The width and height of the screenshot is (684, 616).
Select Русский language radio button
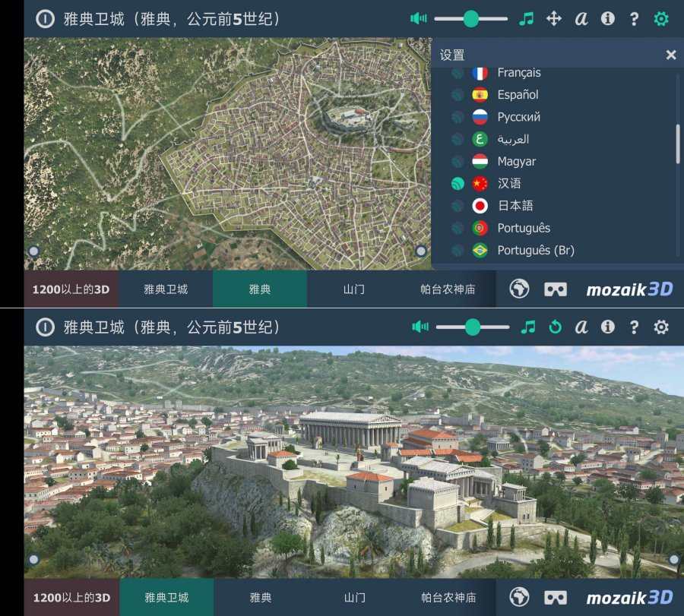coord(458,117)
